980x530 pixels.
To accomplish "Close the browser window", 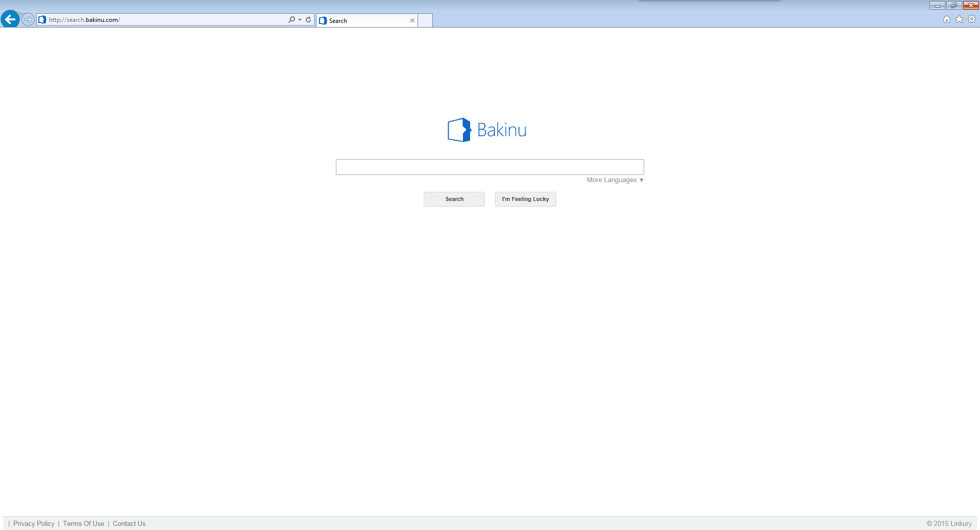I will [971, 6].
